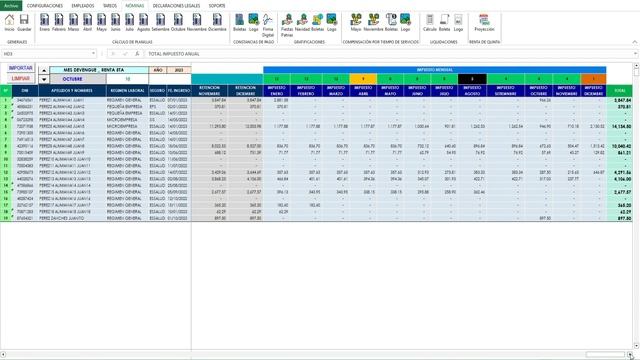
Task: Click the insert function fx icon
Action: tap(137, 54)
